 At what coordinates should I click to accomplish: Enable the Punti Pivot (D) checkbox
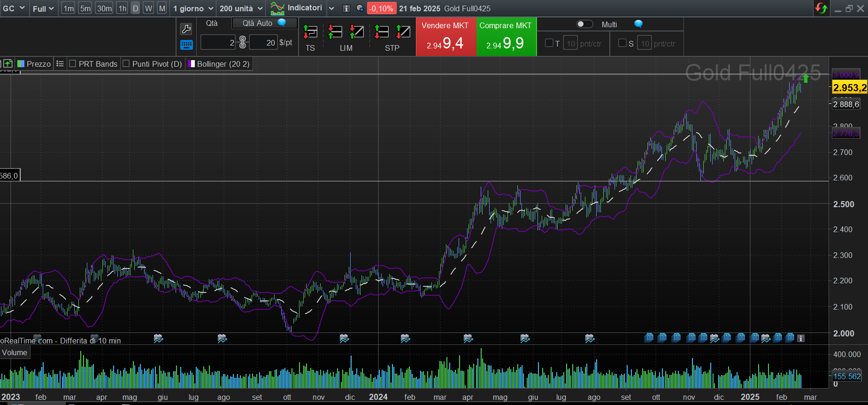click(x=126, y=64)
